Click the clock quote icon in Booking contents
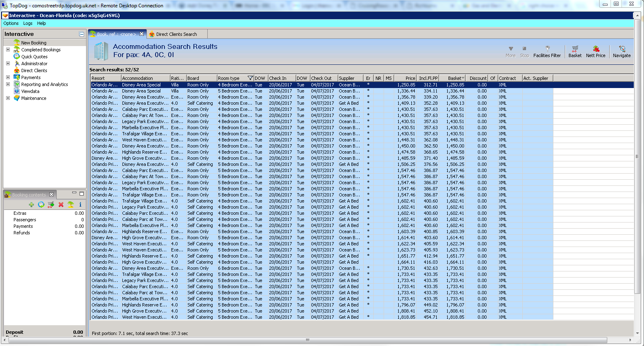644x346 pixels. (x=41, y=205)
